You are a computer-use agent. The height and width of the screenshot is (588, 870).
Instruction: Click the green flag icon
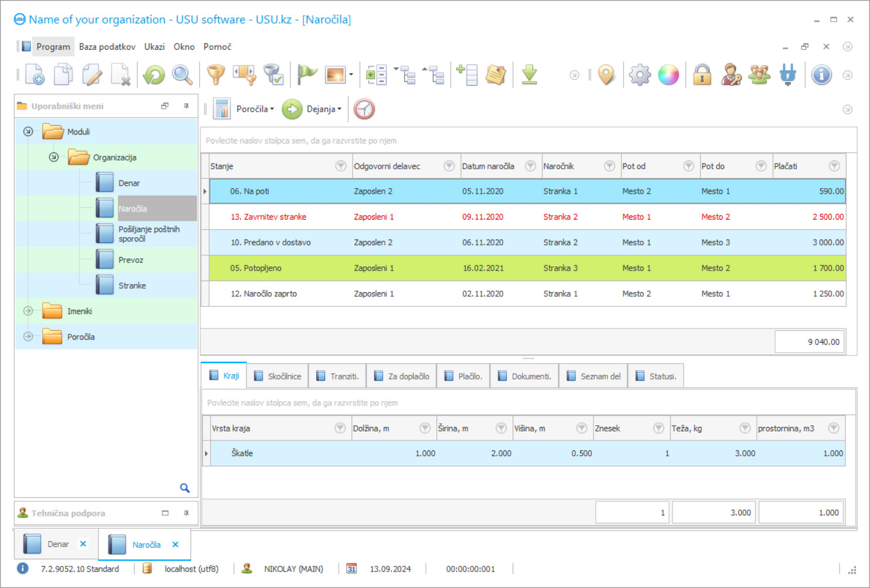[306, 75]
